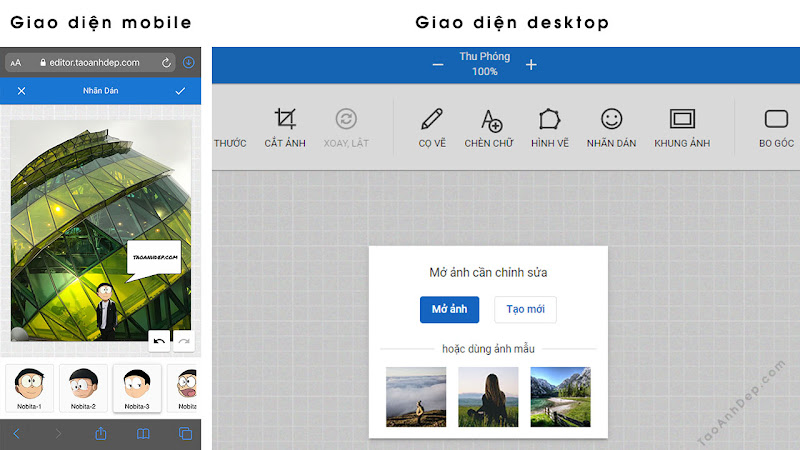Tap the AA text size control
Viewport: 800px width, 450px height.
point(16,63)
